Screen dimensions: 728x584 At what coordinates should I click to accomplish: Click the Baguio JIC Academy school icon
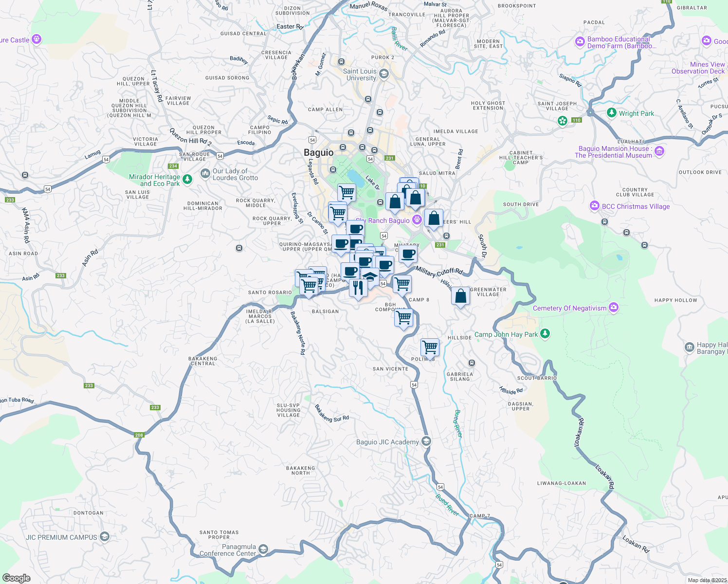(x=426, y=441)
